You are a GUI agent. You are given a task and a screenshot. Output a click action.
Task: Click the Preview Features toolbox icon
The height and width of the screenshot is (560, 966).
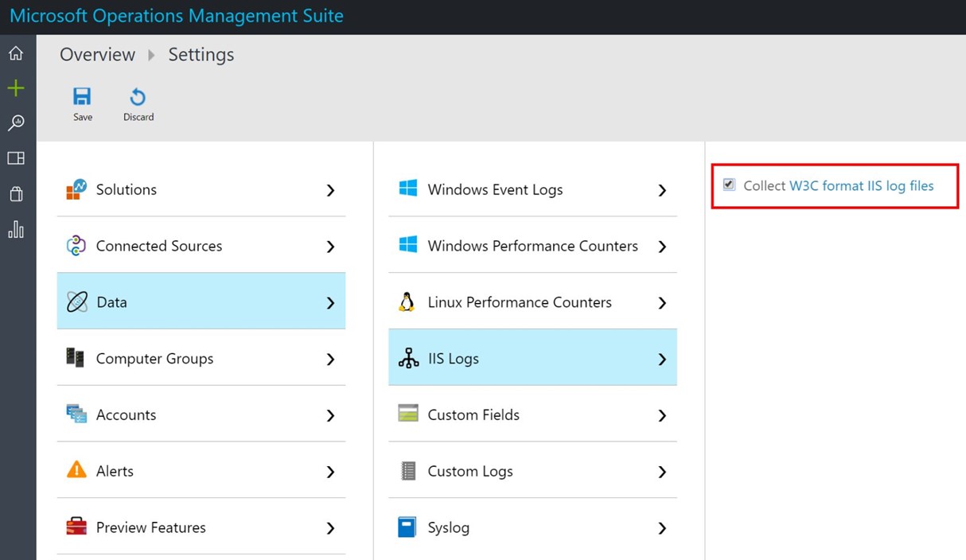tap(76, 527)
